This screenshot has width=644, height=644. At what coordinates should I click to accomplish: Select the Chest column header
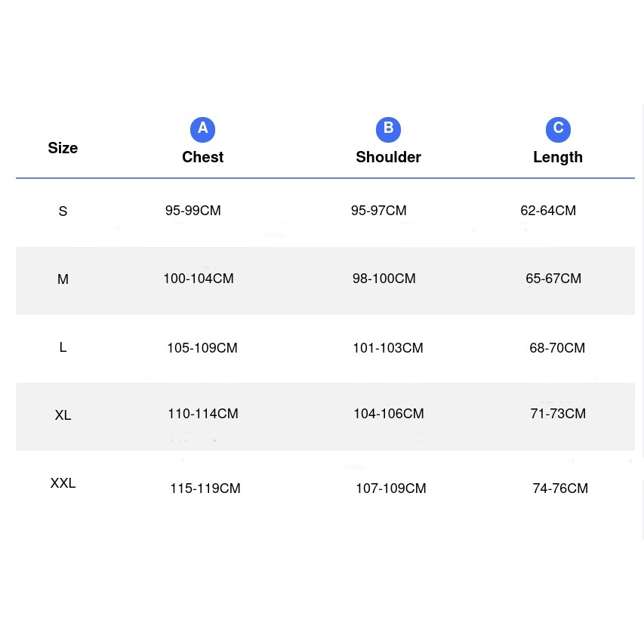(x=202, y=157)
